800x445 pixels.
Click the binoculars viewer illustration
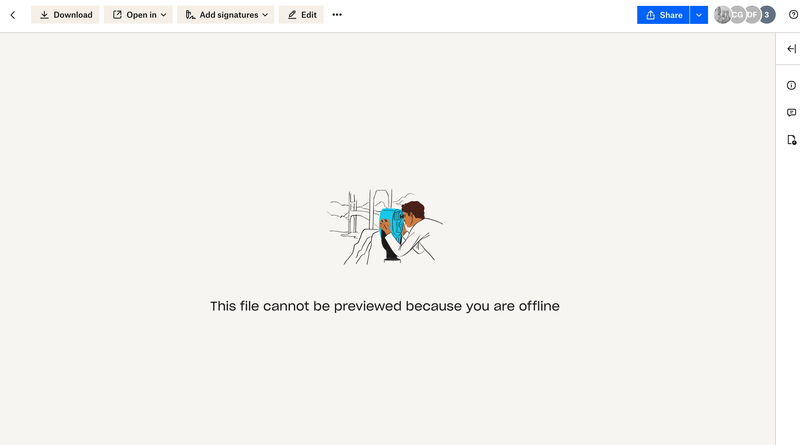pos(385,227)
